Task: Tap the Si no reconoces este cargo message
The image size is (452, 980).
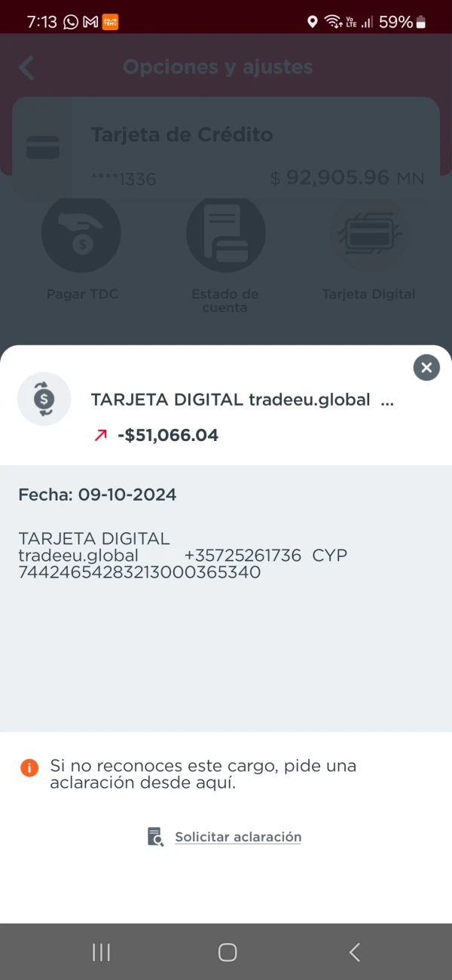Action: click(x=203, y=774)
